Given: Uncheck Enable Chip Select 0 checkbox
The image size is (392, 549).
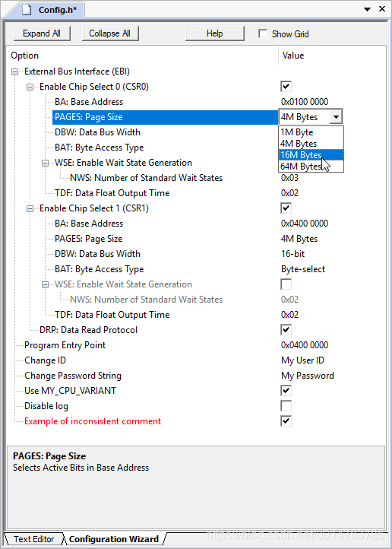Looking at the screenshot, I should click(x=286, y=87).
